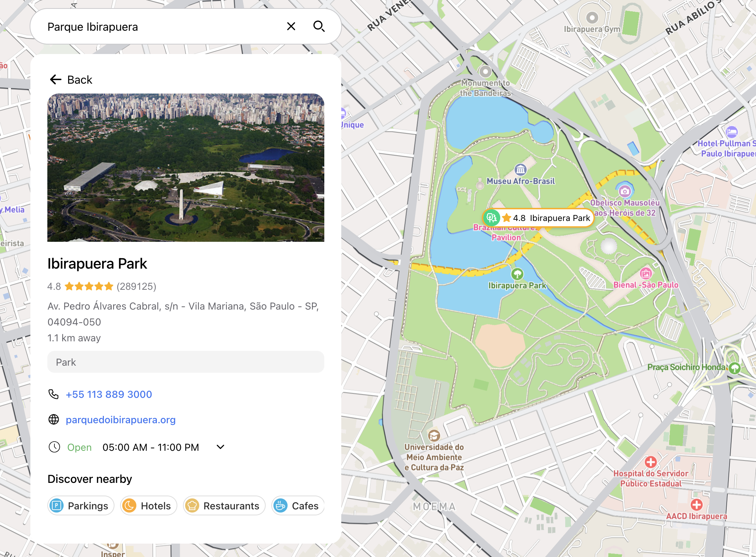
Task: Select the Universidade do Meio Ambiente marker
Action: [x=434, y=436]
